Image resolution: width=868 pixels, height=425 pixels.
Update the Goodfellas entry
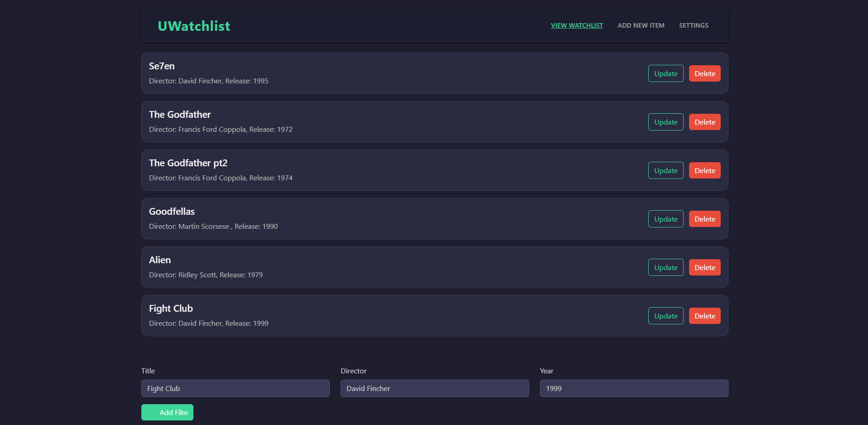(665, 219)
